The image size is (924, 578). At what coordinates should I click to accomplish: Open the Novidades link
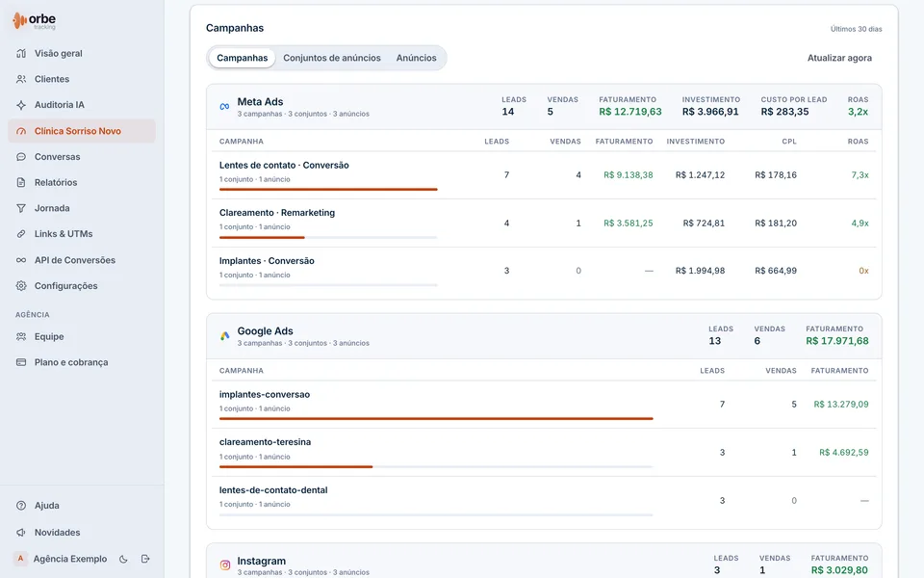tap(82, 533)
